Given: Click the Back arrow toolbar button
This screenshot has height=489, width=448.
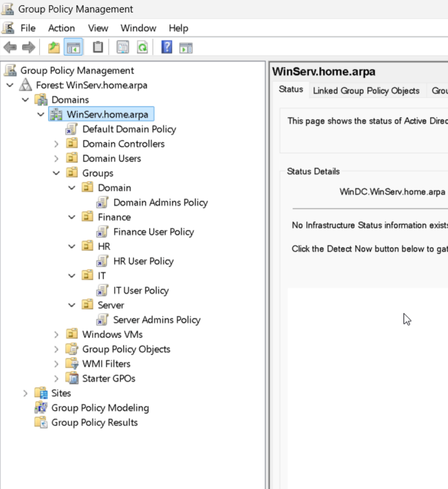Looking at the screenshot, I should pos(10,48).
